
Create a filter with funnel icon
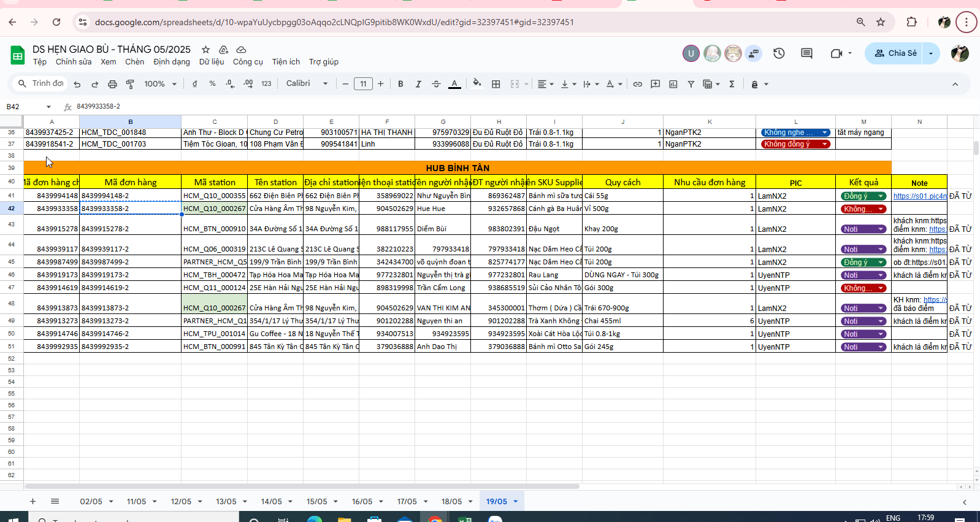(x=691, y=84)
